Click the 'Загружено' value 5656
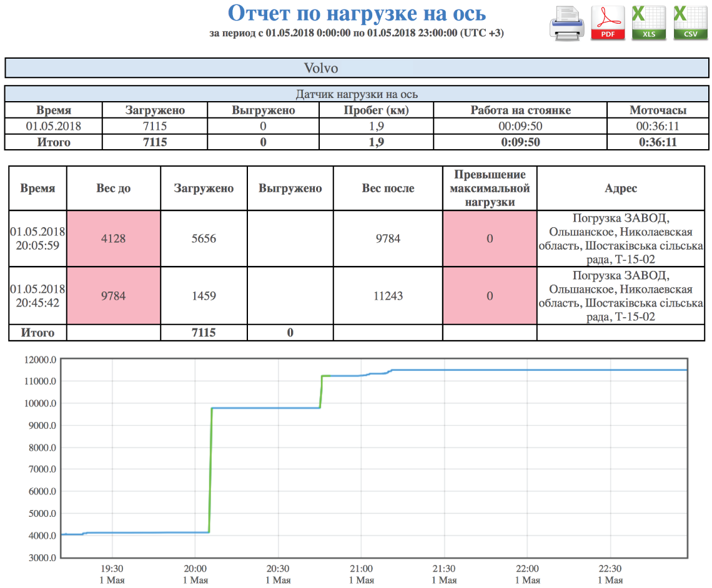This screenshot has height=588, width=712. (x=204, y=238)
